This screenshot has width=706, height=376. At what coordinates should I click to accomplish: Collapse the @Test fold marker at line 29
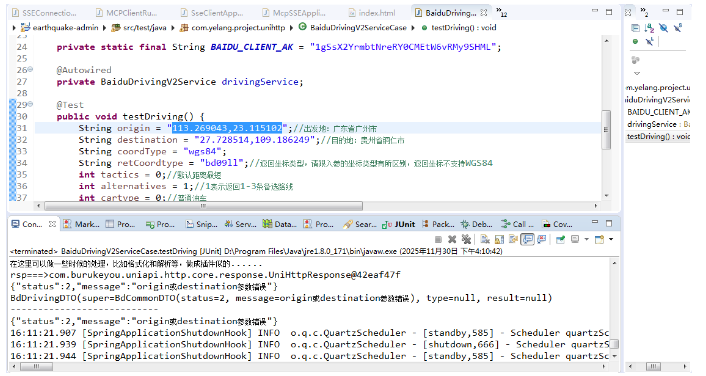(x=31, y=104)
